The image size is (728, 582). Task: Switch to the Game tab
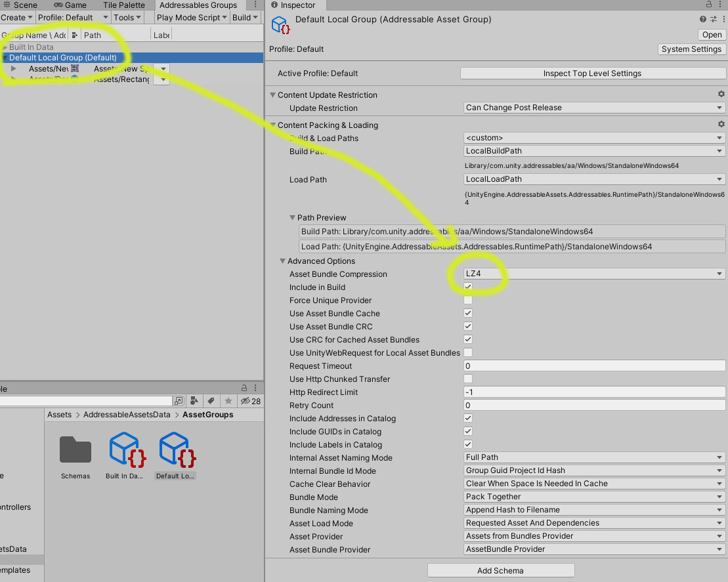tap(70, 5)
